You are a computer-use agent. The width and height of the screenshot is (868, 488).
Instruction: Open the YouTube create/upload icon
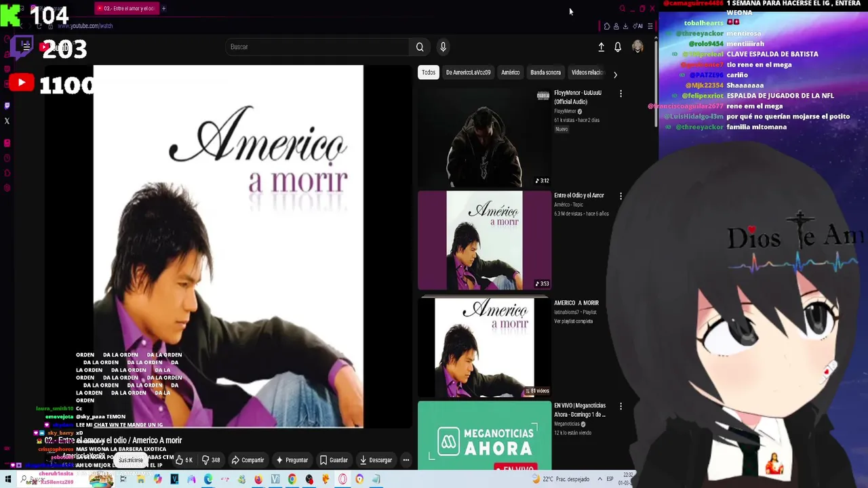tap(601, 47)
